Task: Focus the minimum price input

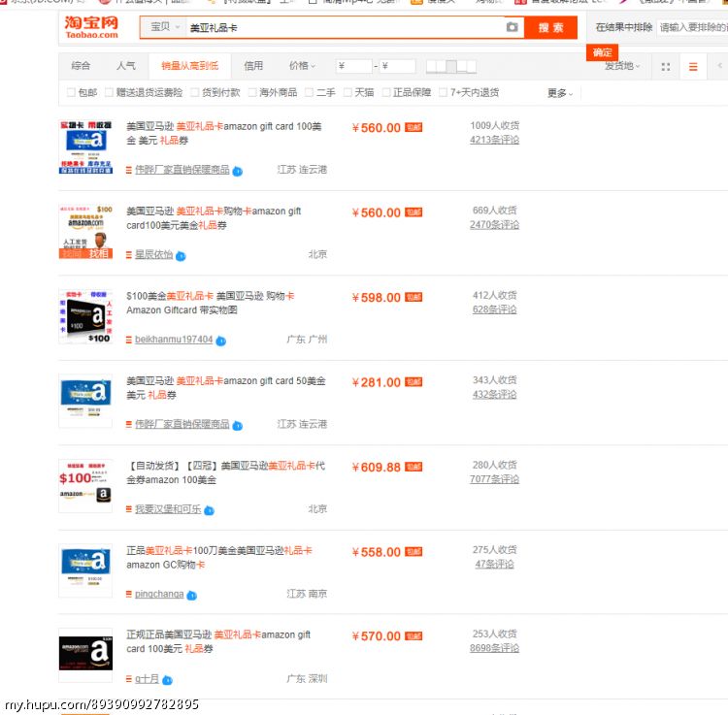Action: pyautogui.click(x=353, y=66)
